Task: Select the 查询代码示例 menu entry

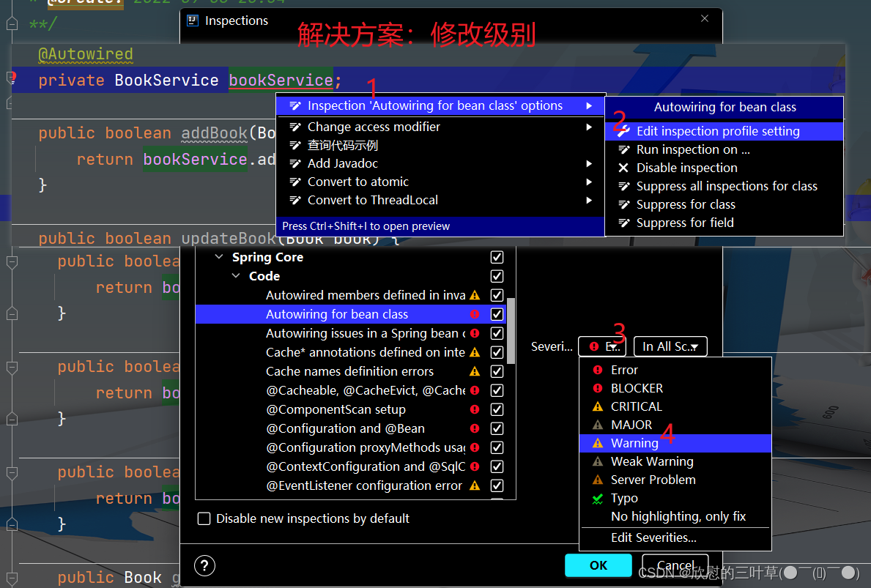Action: [440, 146]
